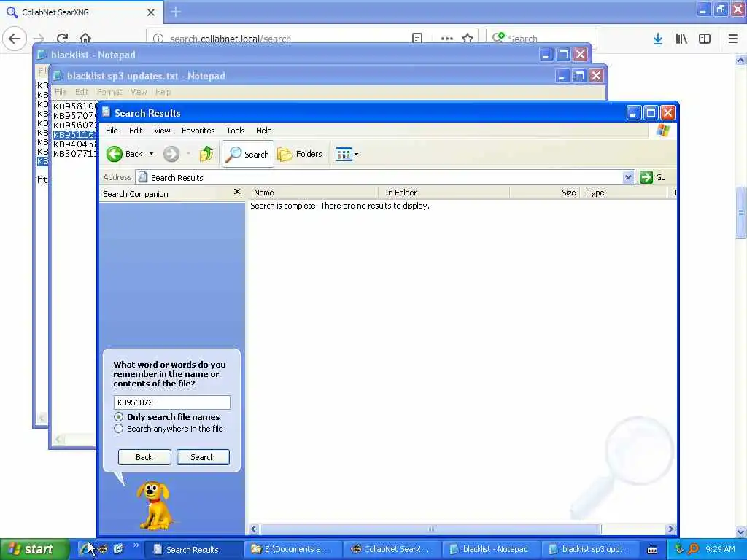Click the on-screen keyboard tray icon

pyautogui.click(x=652, y=550)
